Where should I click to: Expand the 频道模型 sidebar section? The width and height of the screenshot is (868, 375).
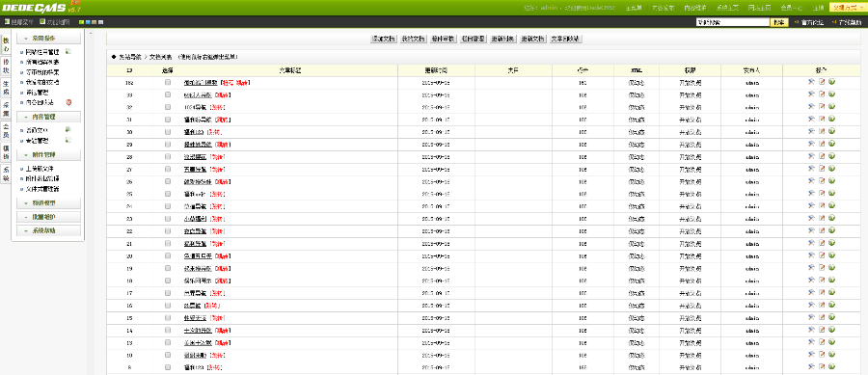click(49, 203)
